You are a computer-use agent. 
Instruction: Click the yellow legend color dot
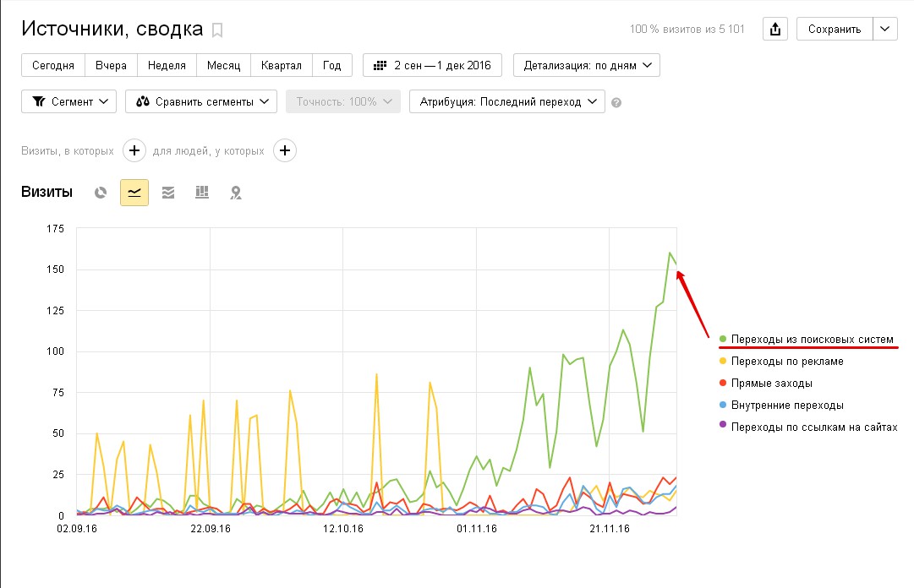point(723,361)
